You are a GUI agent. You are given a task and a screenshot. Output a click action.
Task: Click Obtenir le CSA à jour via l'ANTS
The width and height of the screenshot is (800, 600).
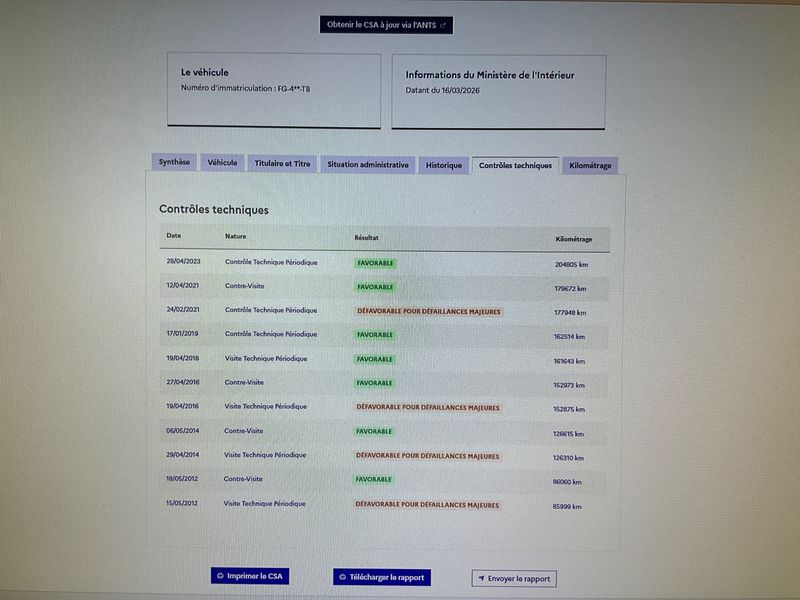point(386,25)
